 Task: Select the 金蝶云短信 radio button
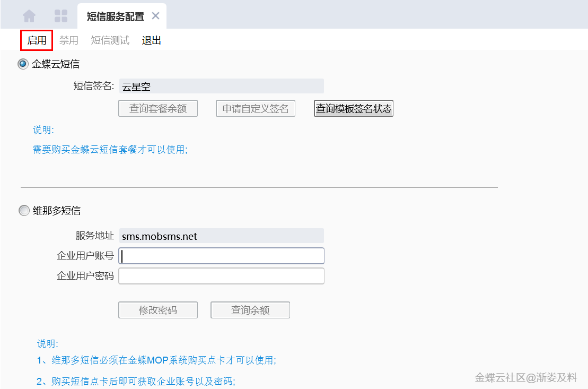[x=23, y=64]
